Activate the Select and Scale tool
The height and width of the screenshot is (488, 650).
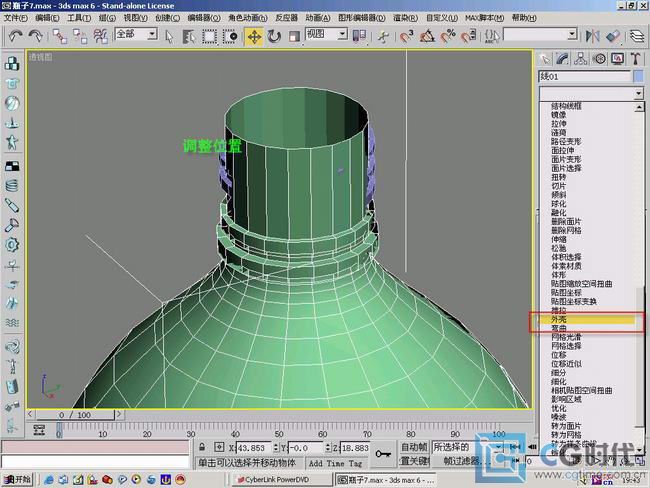(294, 36)
